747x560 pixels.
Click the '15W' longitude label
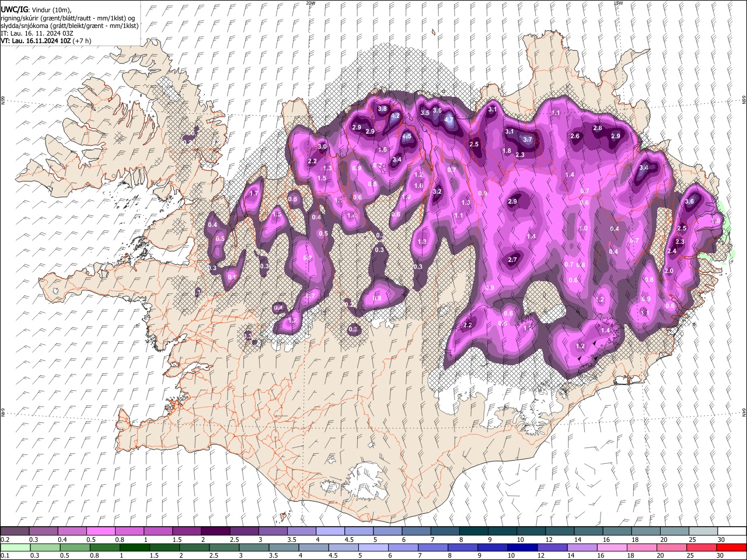pos(618,3)
